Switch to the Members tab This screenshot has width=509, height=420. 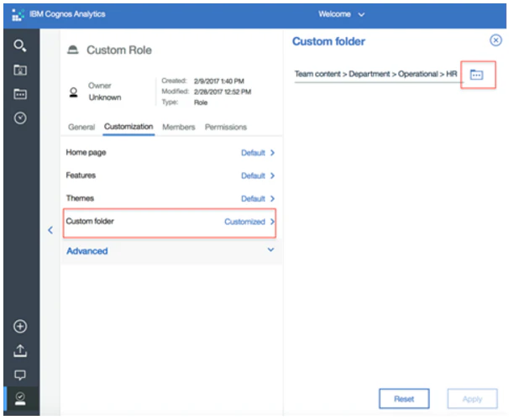click(x=179, y=127)
